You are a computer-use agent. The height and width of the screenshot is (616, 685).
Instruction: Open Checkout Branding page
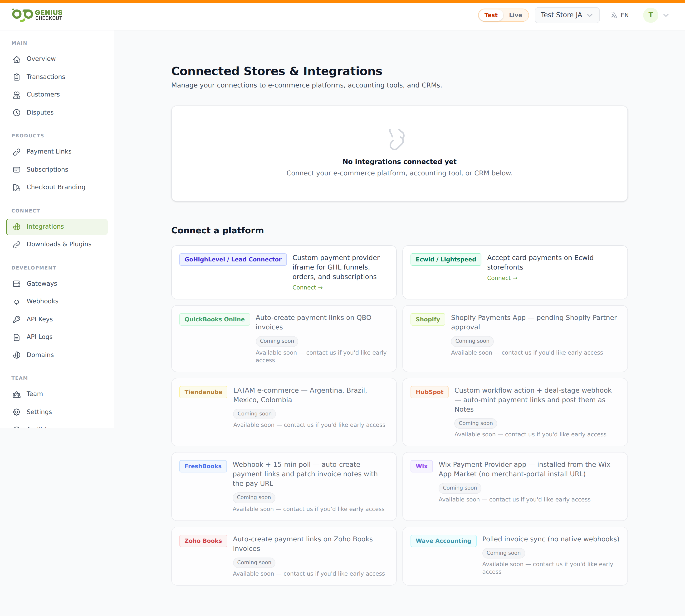[x=57, y=187]
